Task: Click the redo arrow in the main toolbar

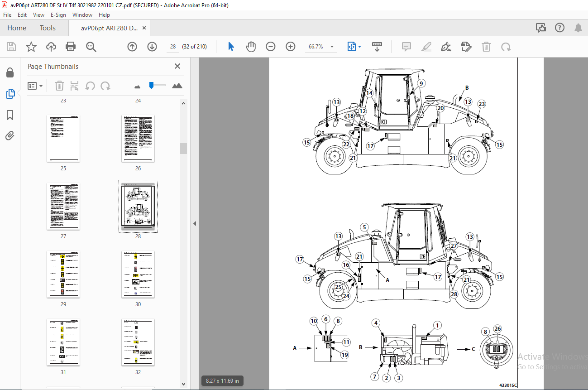Action: [506, 47]
